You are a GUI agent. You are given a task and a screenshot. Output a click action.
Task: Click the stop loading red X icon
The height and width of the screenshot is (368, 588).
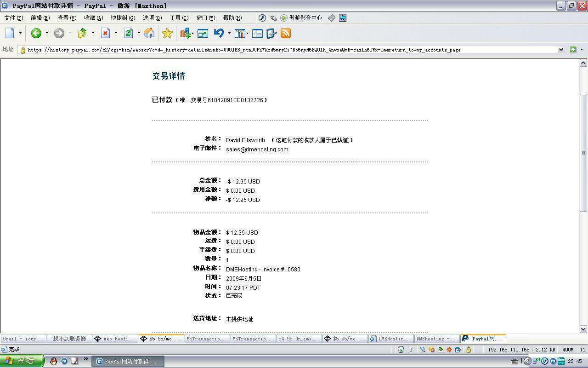(105, 33)
